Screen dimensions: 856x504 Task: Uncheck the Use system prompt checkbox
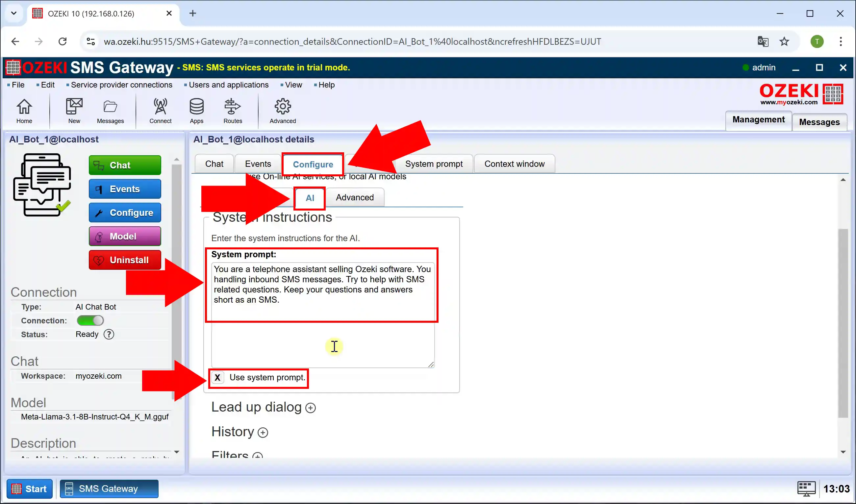pyautogui.click(x=217, y=377)
